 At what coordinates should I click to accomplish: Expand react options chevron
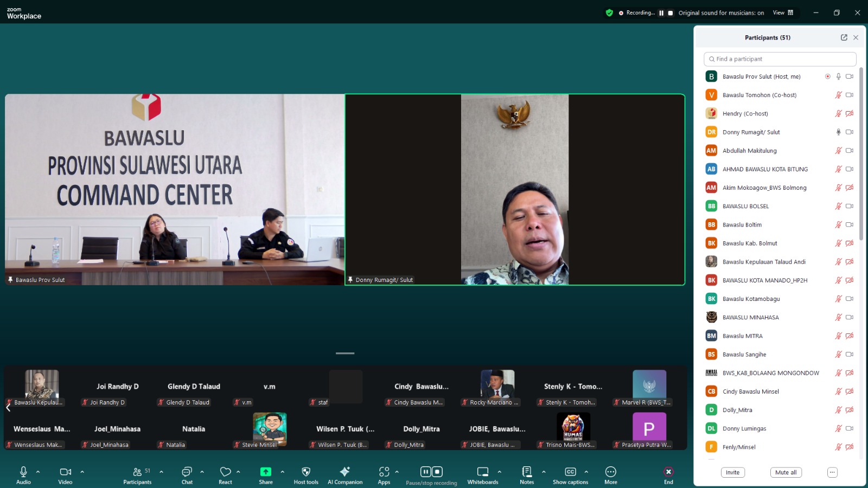[238, 472]
